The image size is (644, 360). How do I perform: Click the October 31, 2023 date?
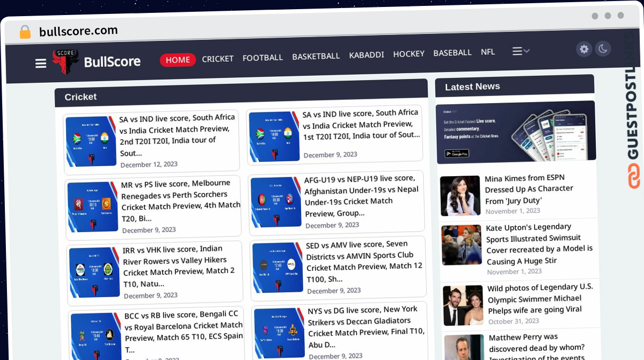(x=514, y=321)
